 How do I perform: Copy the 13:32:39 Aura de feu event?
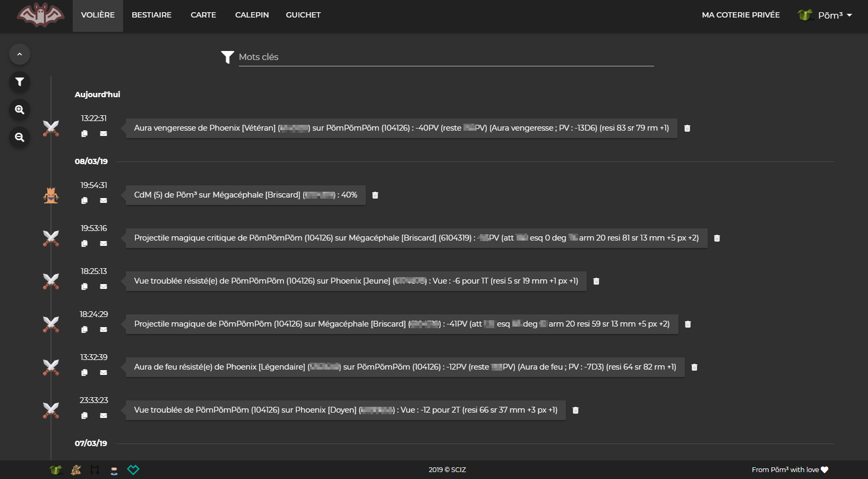tap(84, 373)
